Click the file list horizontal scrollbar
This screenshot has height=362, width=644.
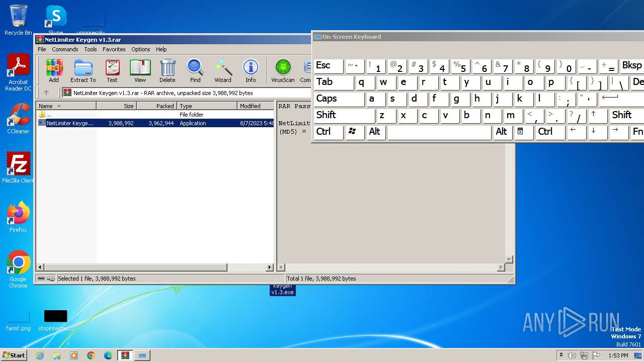tap(154, 267)
